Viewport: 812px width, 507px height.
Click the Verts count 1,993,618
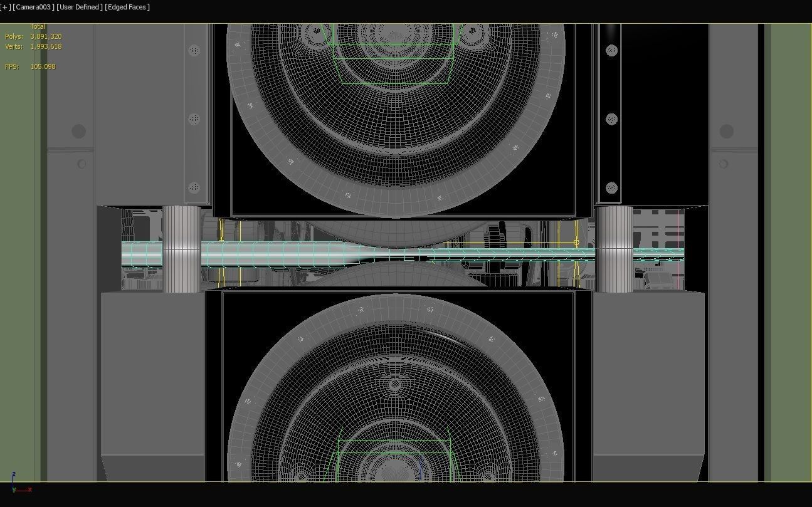(x=46, y=46)
